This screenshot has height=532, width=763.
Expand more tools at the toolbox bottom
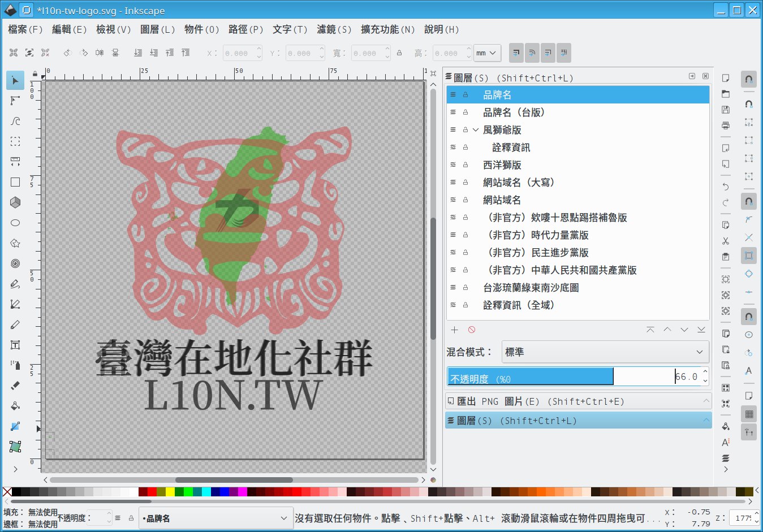tap(15, 469)
